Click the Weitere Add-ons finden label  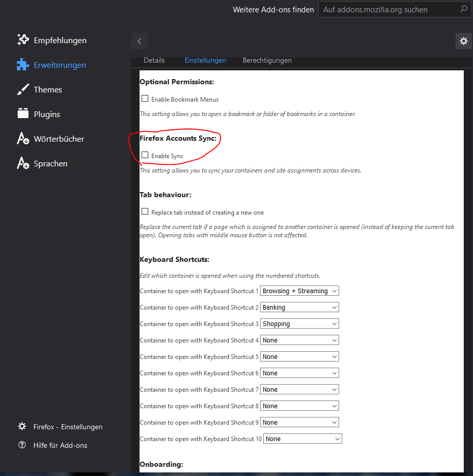click(273, 9)
